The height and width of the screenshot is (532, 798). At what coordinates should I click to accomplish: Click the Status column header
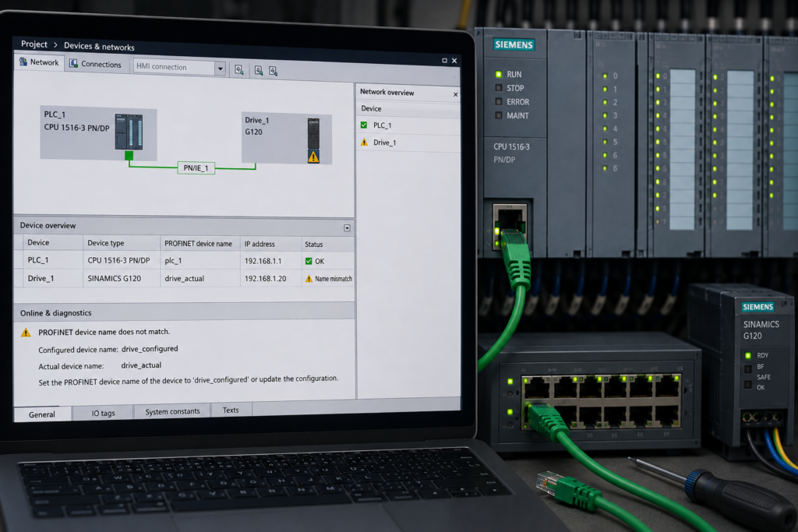pyautogui.click(x=327, y=245)
